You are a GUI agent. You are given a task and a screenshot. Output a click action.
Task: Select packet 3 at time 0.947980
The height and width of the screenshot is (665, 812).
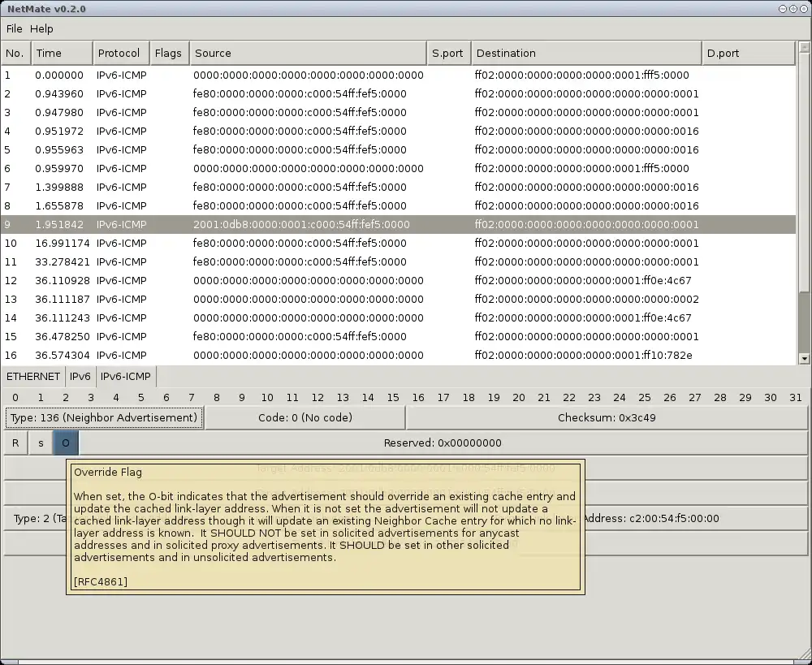398,112
